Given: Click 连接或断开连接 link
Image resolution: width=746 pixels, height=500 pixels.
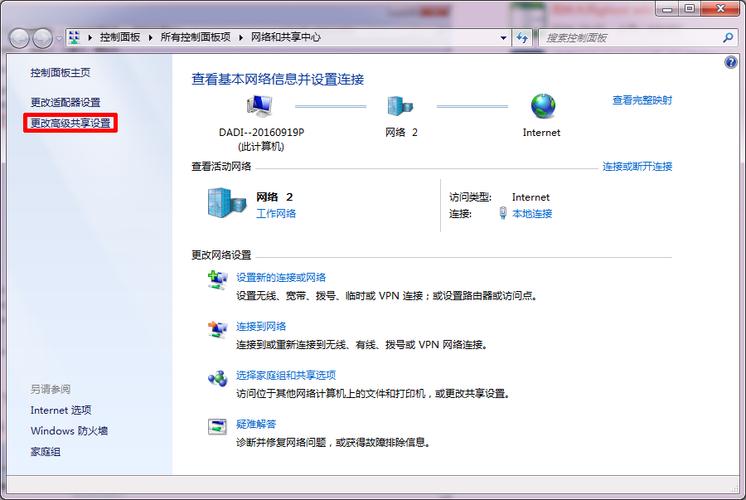Looking at the screenshot, I should pyautogui.click(x=637, y=167).
